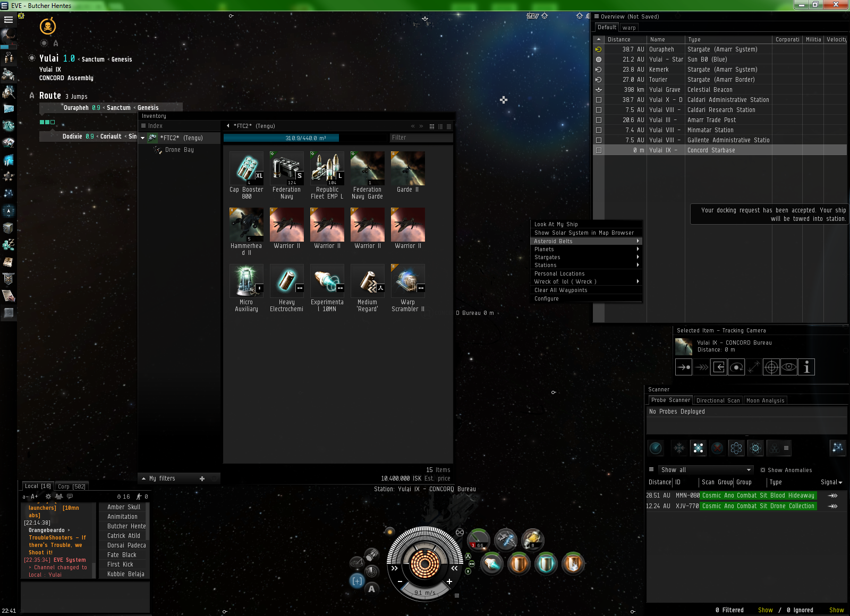The width and height of the screenshot is (850, 616).
Task: Choose Look At My Ship from context menu
Action: point(586,224)
